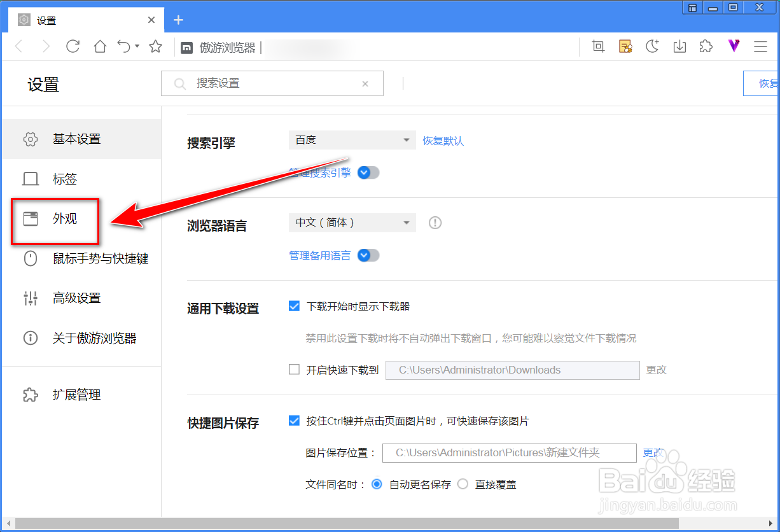Open the home page icon

click(100, 46)
